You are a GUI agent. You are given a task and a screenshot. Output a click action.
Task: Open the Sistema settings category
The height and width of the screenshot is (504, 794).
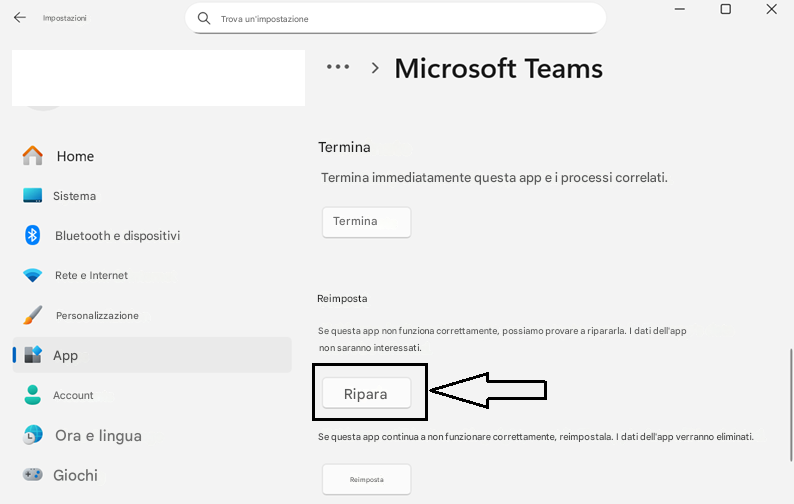(152, 196)
